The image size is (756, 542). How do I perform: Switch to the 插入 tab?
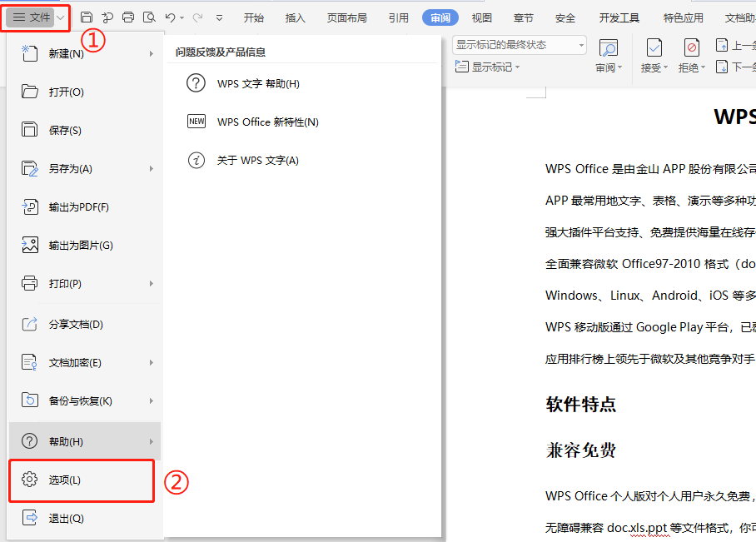coord(295,17)
